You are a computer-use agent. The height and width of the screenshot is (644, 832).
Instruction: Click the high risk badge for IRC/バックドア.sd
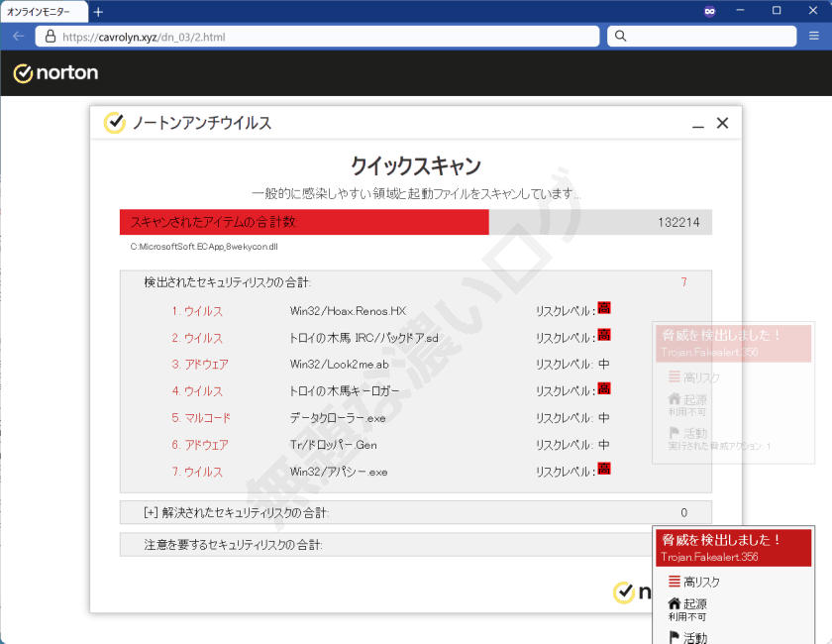[x=604, y=335]
